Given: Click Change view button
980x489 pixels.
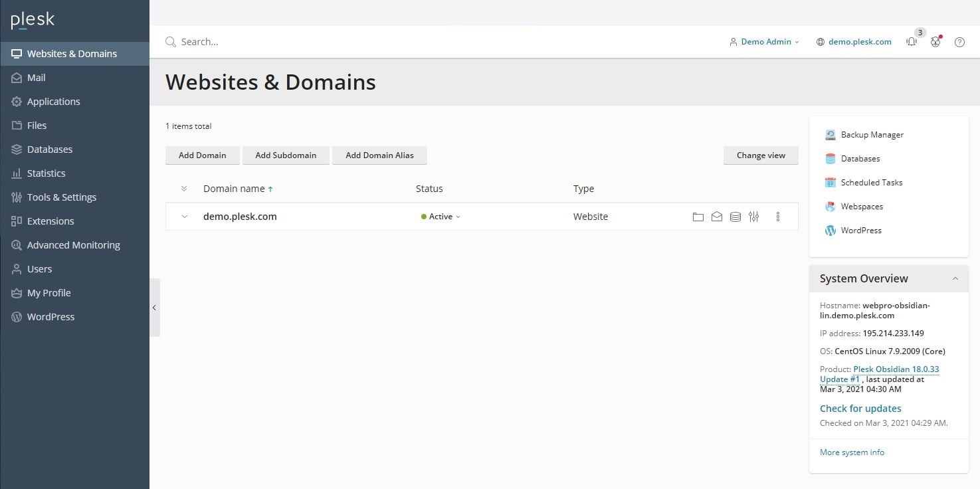Looking at the screenshot, I should pos(761,155).
